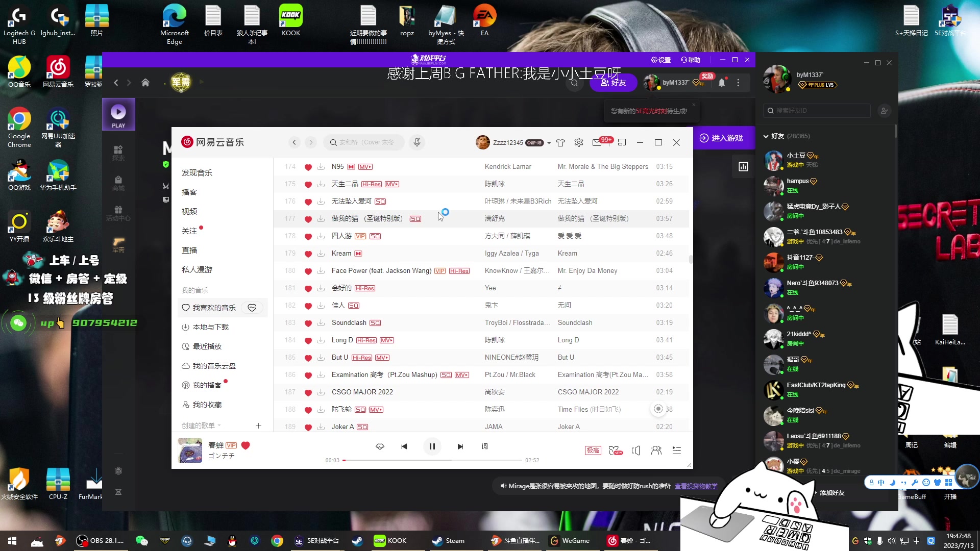The image size is (980, 551).
Task: Open 查看投掷物教学 link
Action: pos(696,486)
